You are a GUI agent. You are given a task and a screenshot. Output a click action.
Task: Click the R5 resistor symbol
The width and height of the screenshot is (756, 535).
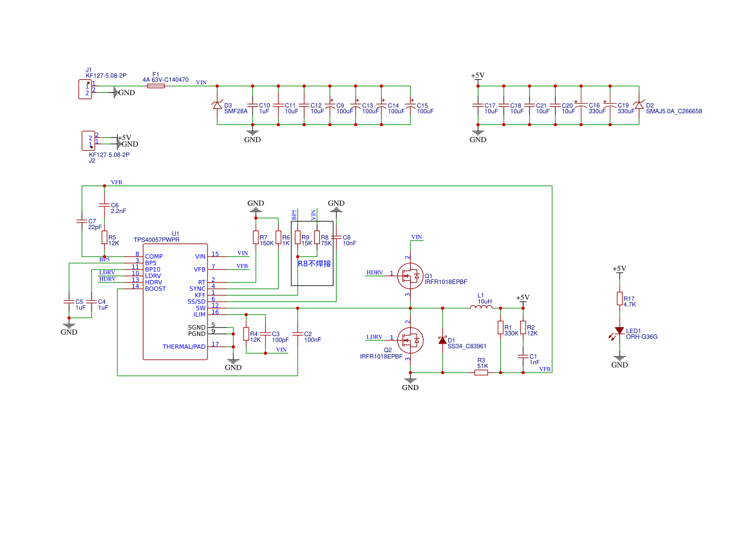[104, 237]
